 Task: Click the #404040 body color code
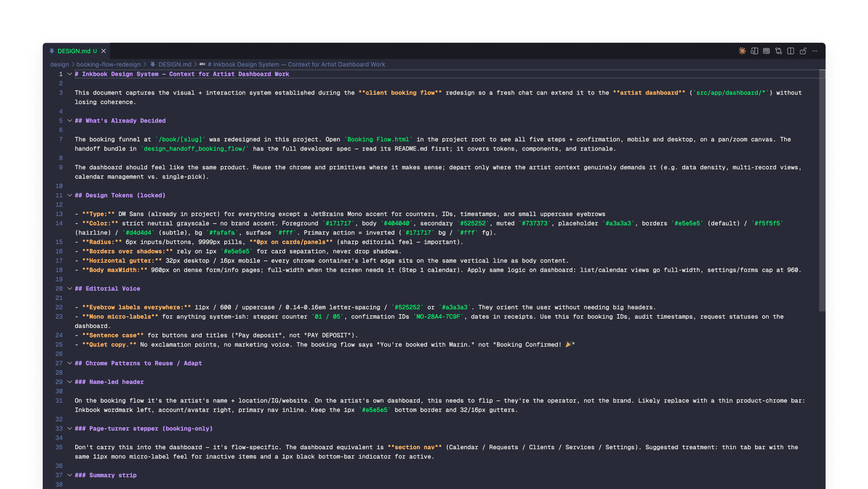click(x=396, y=223)
